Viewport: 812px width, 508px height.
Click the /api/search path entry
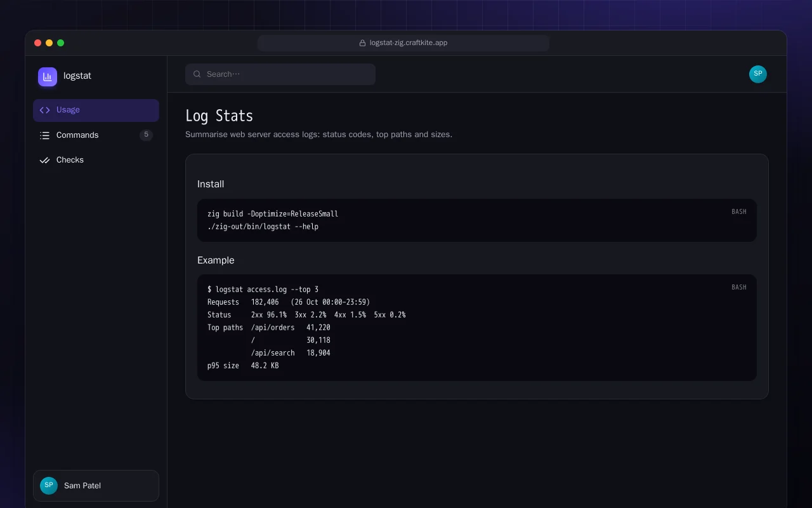click(273, 353)
